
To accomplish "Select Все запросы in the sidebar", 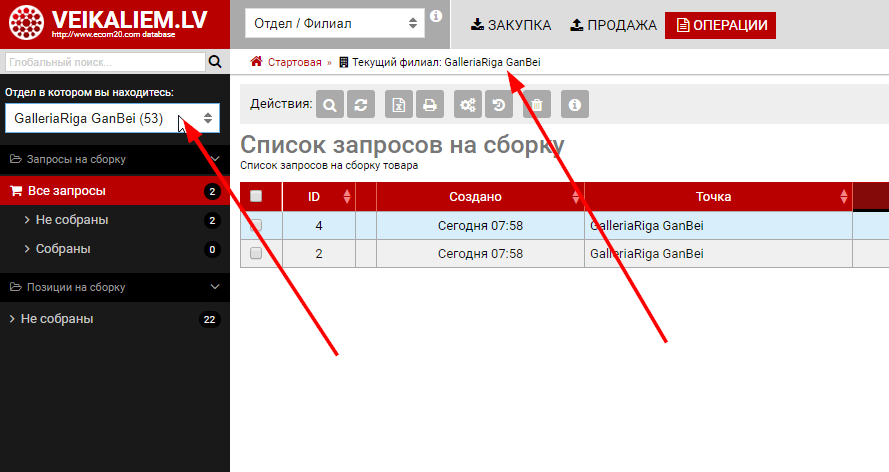I will (67, 191).
